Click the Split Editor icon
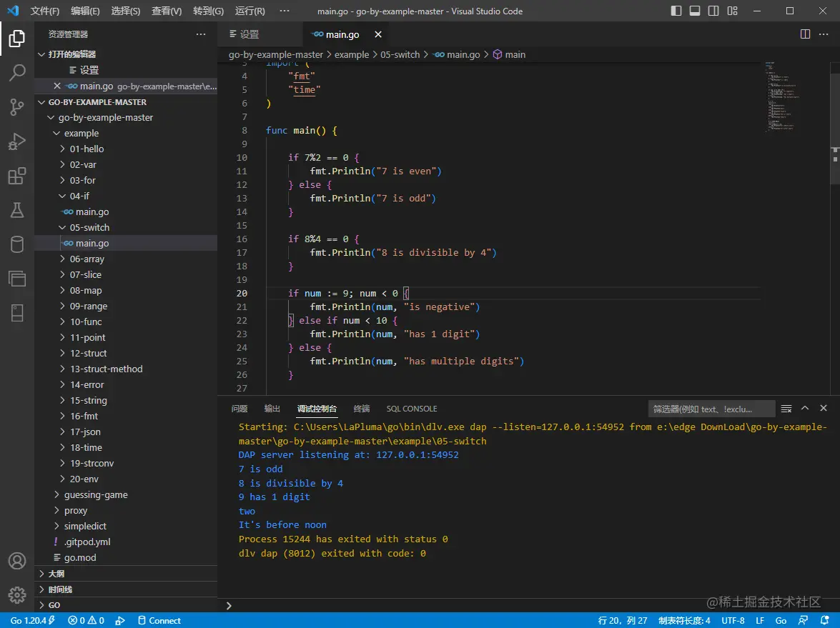The width and height of the screenshot is (840, 628). pos(805,34)
